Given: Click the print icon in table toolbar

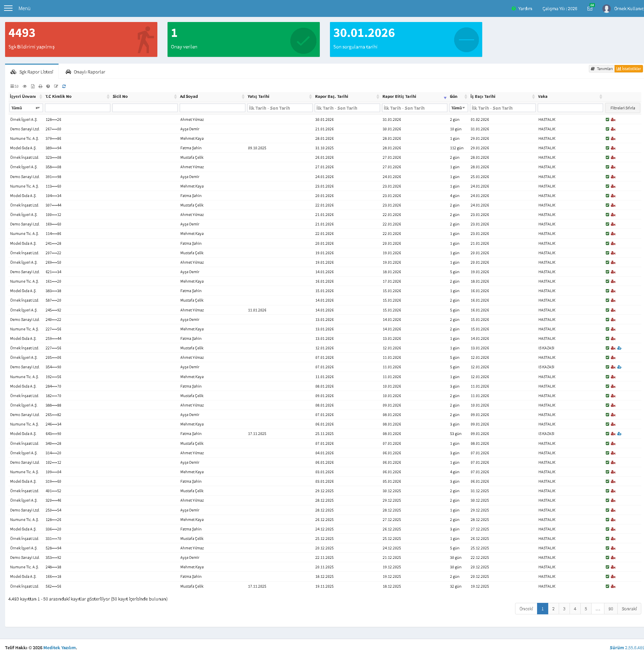Looking at the screenshot, I should [x=40, y=86].
